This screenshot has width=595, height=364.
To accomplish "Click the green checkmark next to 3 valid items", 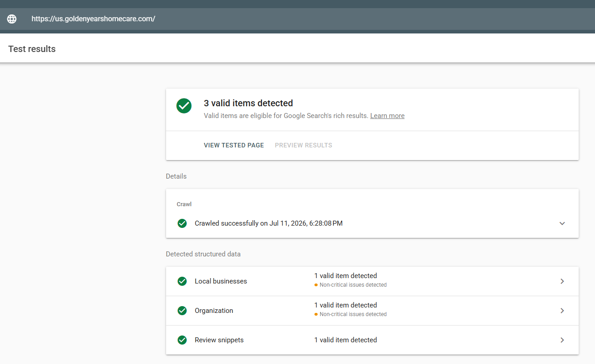I will click(x=184, y=106).
